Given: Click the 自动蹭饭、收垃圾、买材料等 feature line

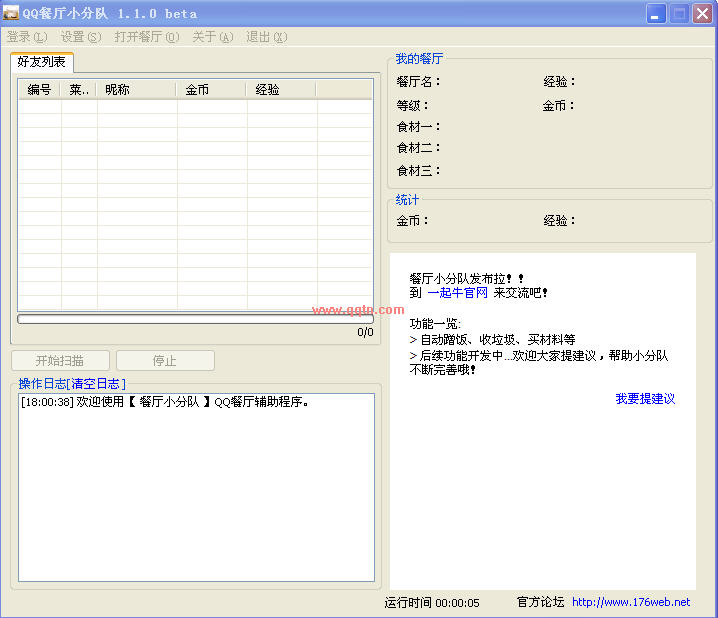Looking at the screenshot, I should [492, 340].
